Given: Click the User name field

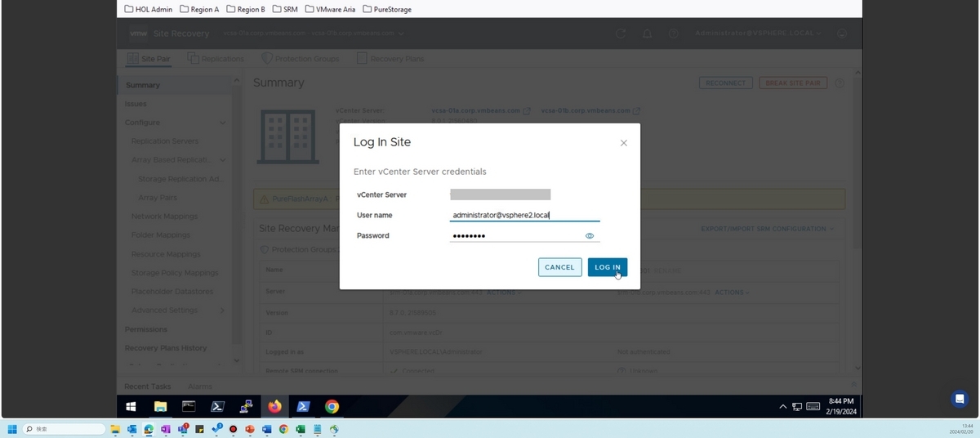Looking at the screenshot, I should 524,215.
